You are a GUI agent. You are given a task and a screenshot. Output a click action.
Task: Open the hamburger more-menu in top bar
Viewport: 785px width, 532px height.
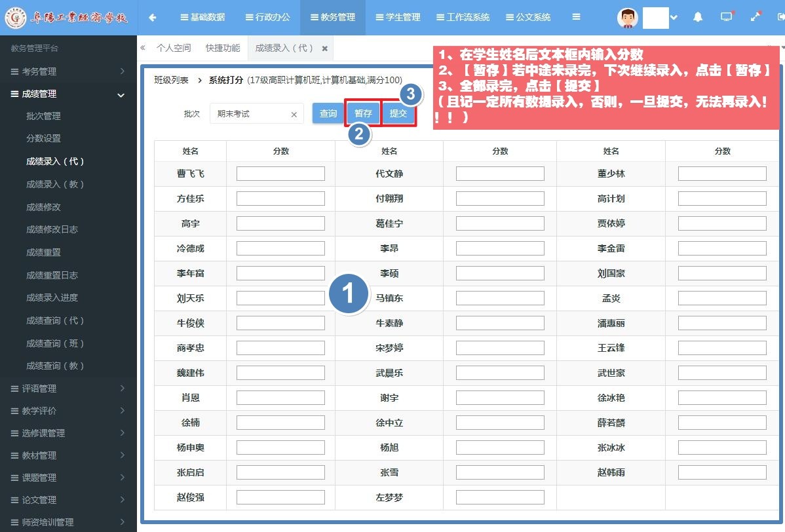576,18
